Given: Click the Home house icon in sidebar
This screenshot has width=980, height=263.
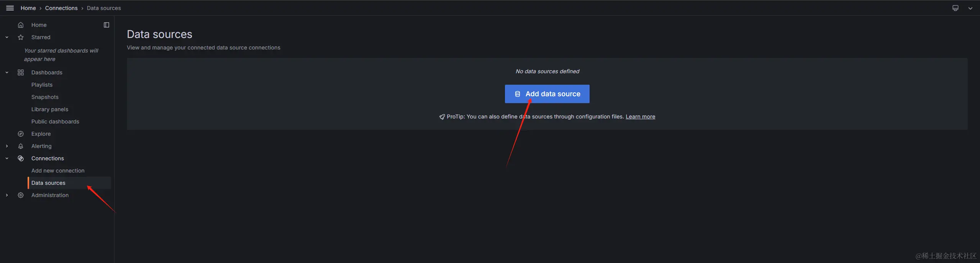Looking at the screenshot, I should (x=21, y=25).
